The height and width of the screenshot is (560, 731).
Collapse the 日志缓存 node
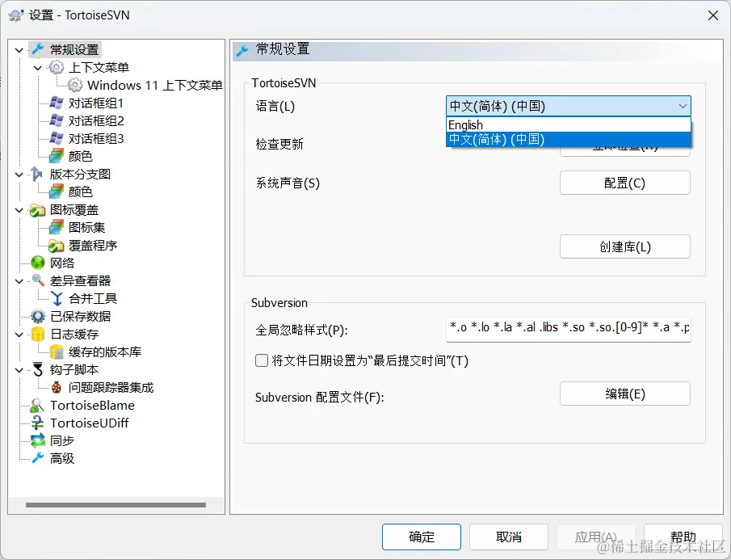pyautogui.click(x=19, y=335)
